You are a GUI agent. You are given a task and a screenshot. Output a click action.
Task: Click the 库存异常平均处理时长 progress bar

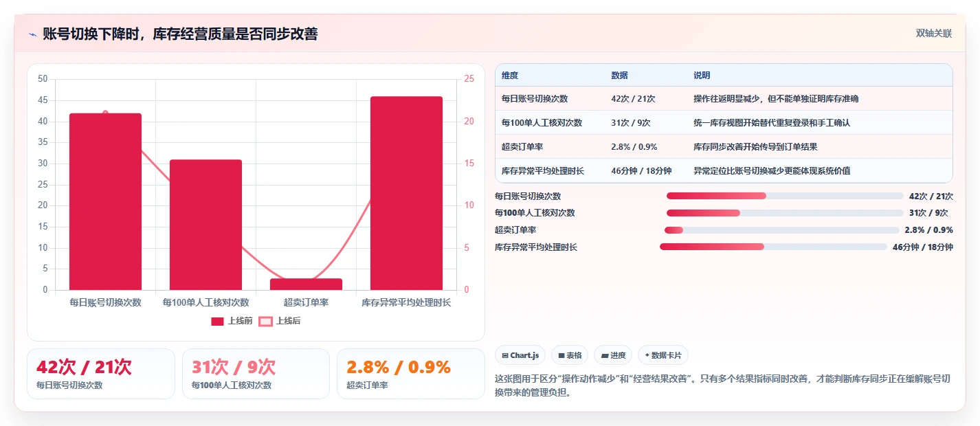pos(773,247)
